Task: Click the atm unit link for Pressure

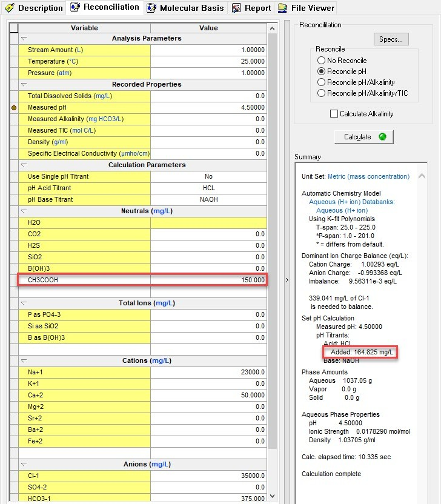Action: coord(64,73)
